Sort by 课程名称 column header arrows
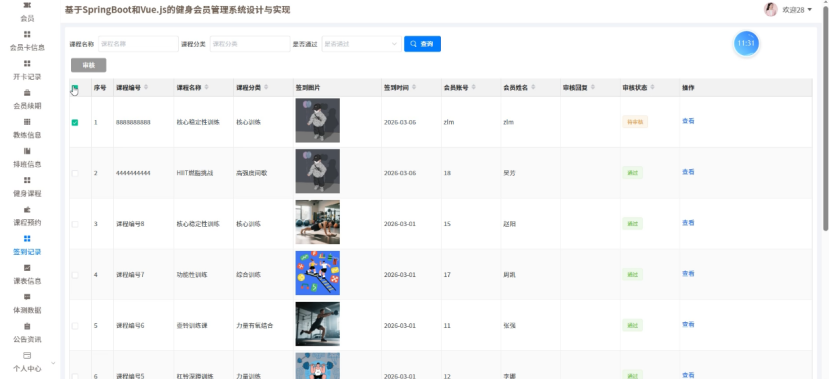829x379 pixels. pos(207,87)
